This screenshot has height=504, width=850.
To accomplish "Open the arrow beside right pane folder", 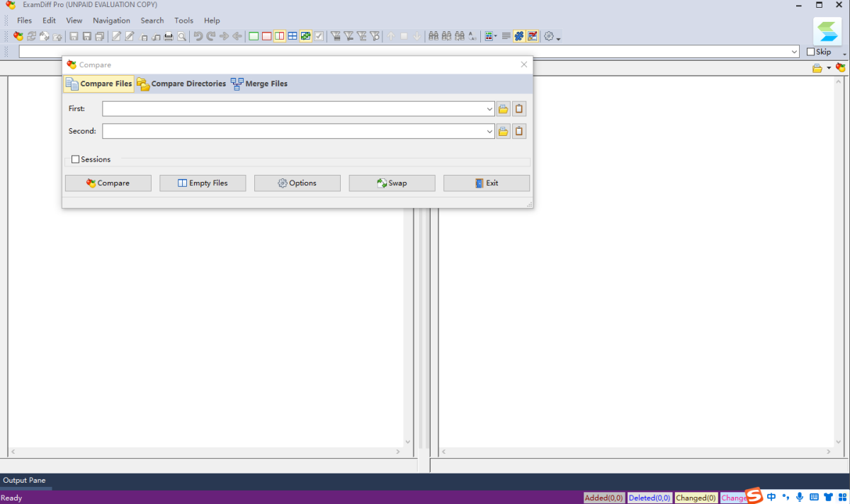I will coord(829,68).
